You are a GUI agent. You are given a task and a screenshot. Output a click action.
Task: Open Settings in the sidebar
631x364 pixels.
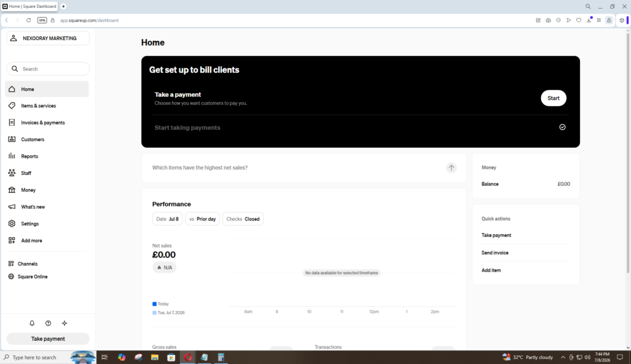47,224
